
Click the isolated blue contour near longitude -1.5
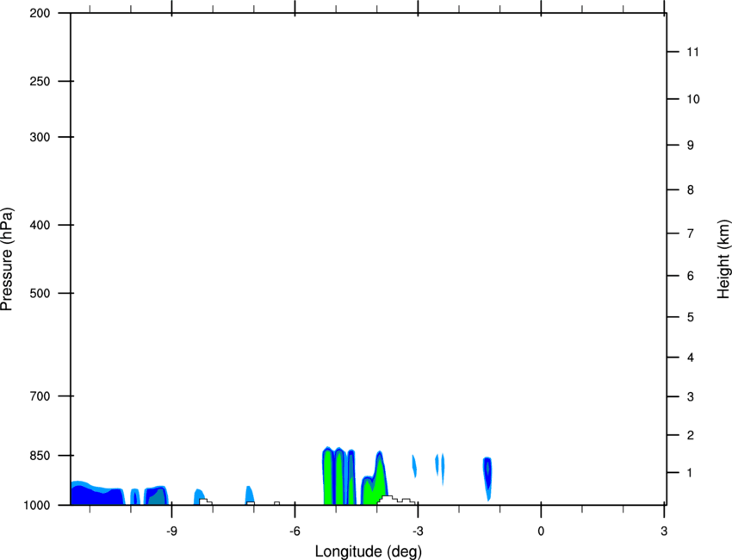point(487,474)
